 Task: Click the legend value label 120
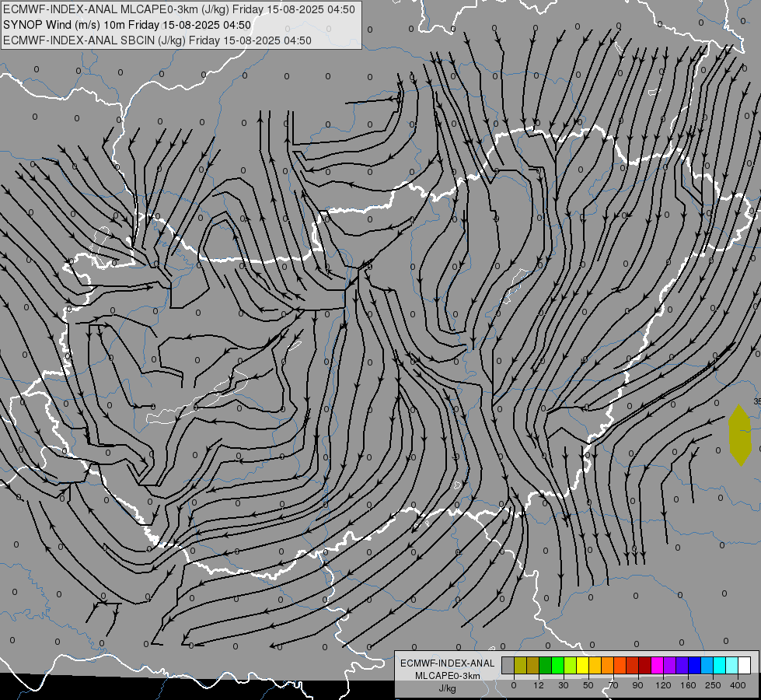(x=663, y=685)
